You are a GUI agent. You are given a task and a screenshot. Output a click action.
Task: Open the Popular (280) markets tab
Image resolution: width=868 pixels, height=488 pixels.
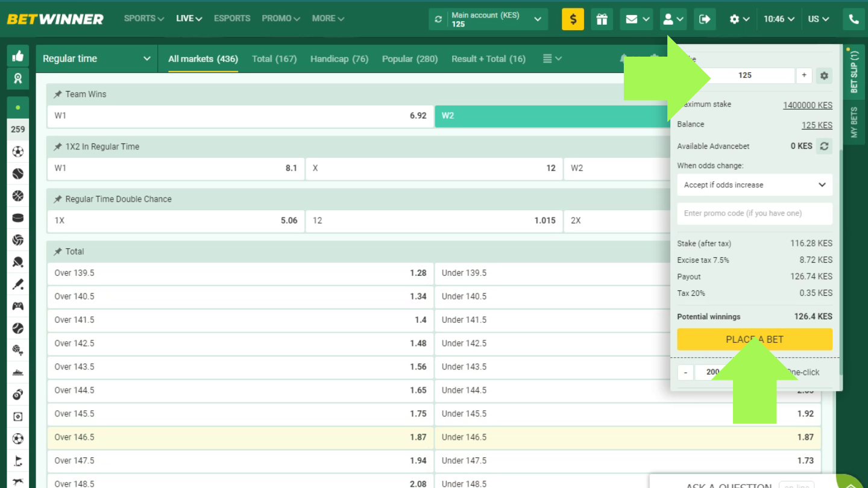coord(409,59)
